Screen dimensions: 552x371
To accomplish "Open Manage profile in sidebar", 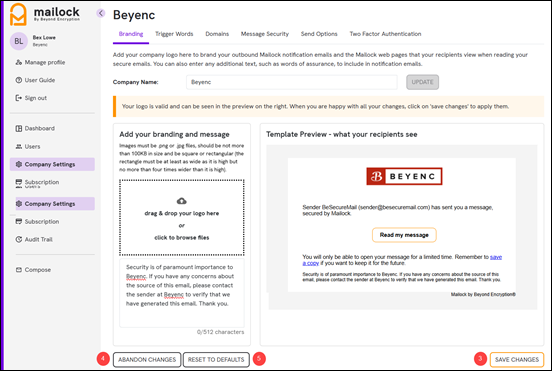I will tap(40, 62).
